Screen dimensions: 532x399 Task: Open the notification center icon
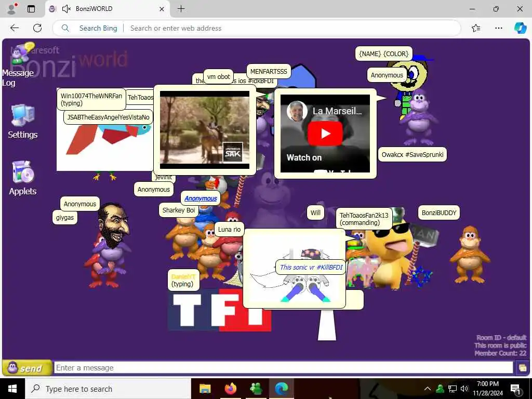(x=515, y=389)
